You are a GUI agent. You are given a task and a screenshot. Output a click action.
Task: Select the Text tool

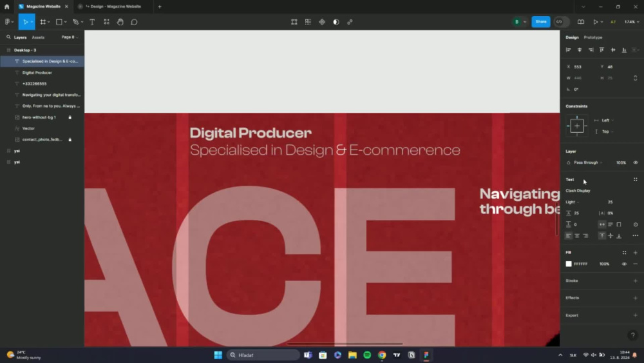(92, 22)
